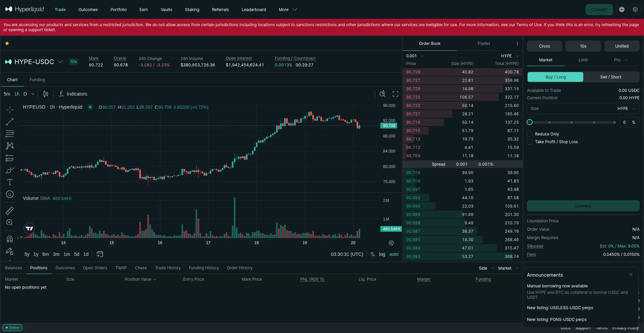Viewport: 644px width, 333px height.
Task: Go to the Vaults page
Action: (166, 10)
